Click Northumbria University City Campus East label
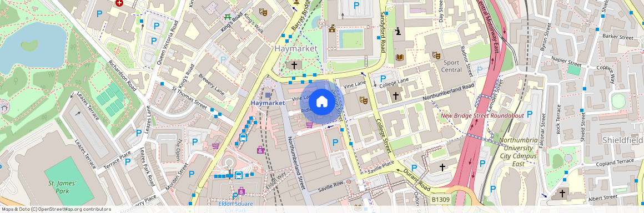Viewport: 644px width, 213px height. pyautogui.click(x=519, y=152)
